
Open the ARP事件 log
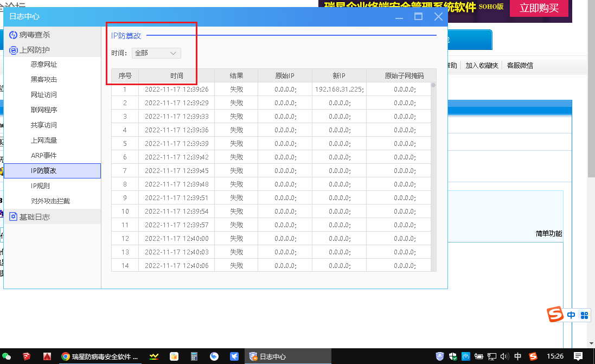point(44,156)
